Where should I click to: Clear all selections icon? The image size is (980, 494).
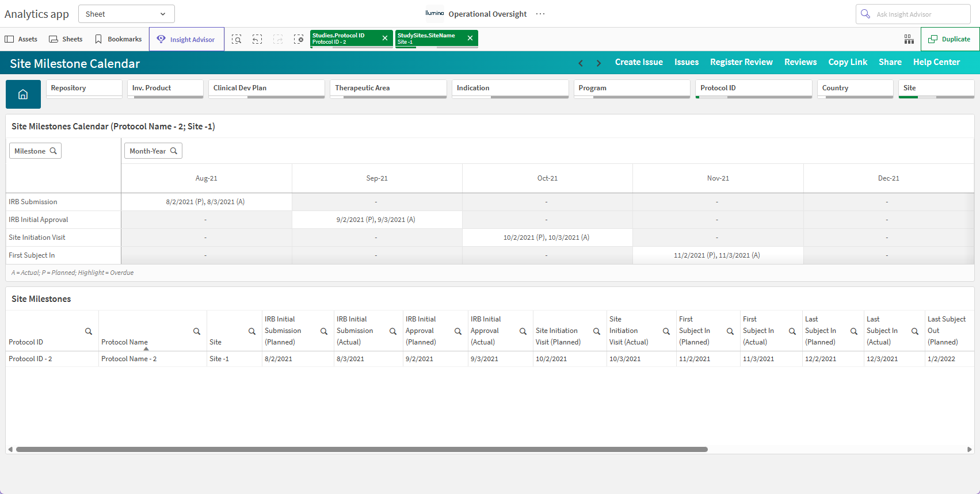tap(299, 39)
